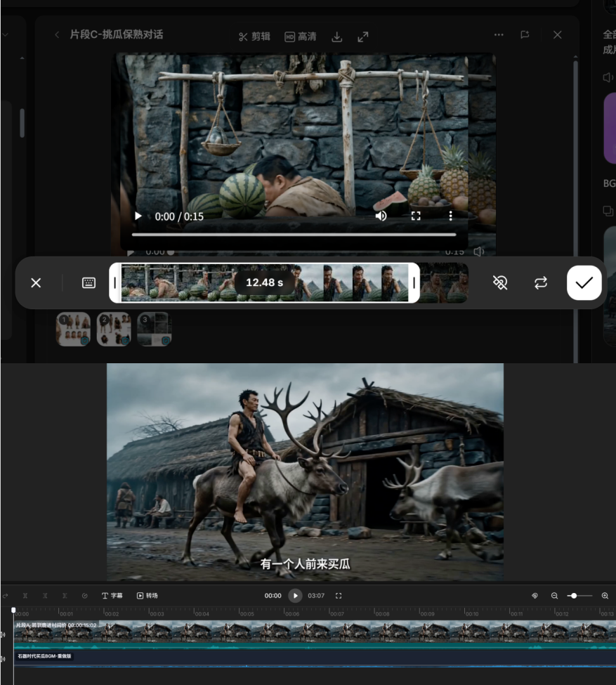616x685 pixels.
Task: Select reference thumbnail numbered 3
Action: 155,329
